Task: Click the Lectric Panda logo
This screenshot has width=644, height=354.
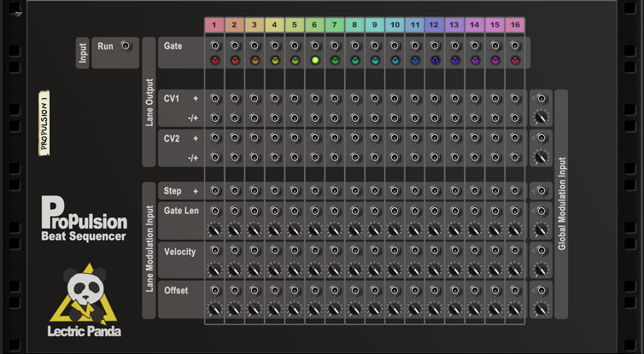Action: (85, 300)
